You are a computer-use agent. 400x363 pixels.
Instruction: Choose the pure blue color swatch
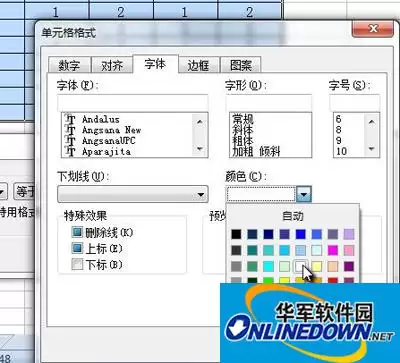(300, 234)
